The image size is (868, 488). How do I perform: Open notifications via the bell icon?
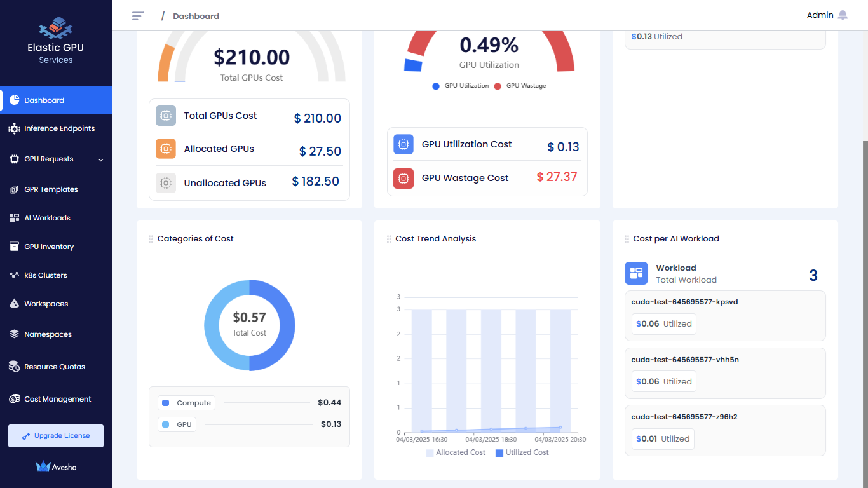(x=843, y=15)
